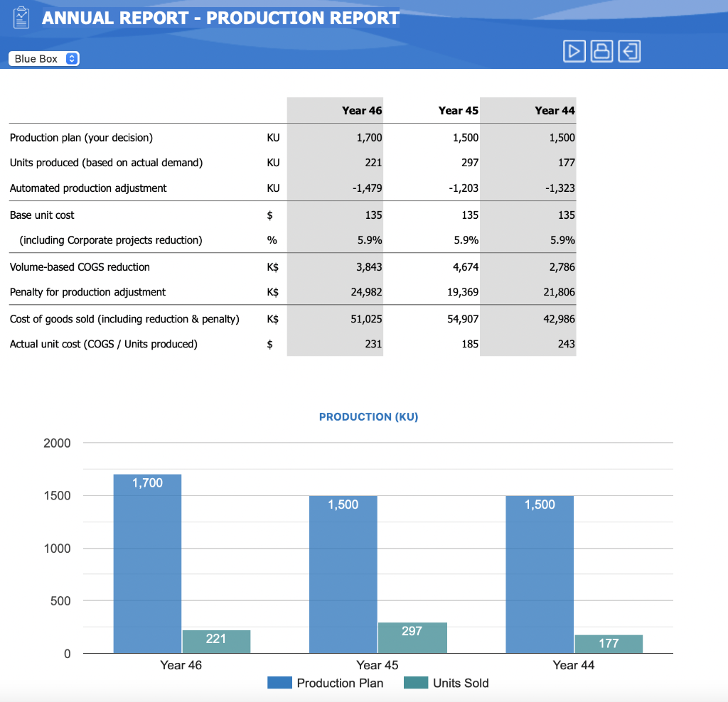
Task: Expand the team selection combo box
Action: 43,58
